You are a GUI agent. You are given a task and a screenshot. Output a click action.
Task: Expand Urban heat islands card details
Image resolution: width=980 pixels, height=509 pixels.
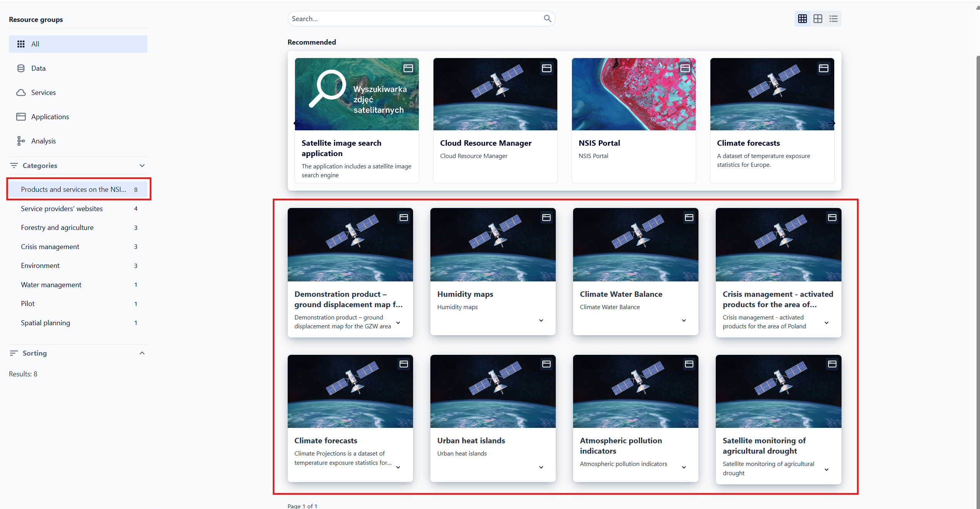tap(541, 467)
